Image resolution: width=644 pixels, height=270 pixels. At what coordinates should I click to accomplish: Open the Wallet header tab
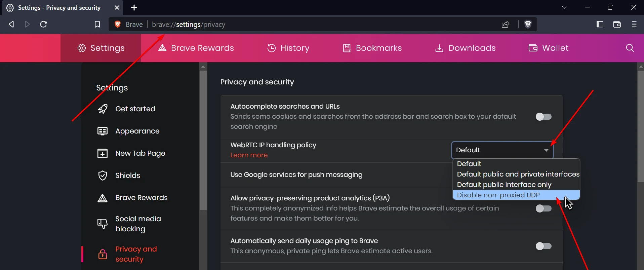pyautogui.click(x=549, y=48)
